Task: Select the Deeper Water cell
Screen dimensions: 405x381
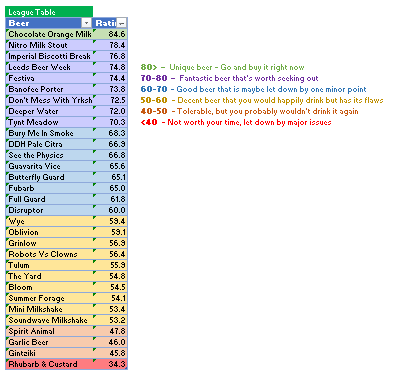Action: coord(50,111)
